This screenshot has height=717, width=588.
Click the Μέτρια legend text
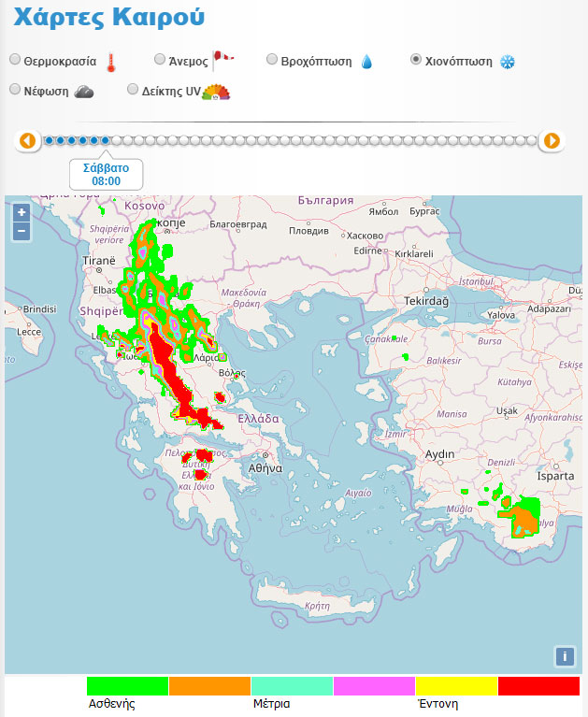coord(272,703)
